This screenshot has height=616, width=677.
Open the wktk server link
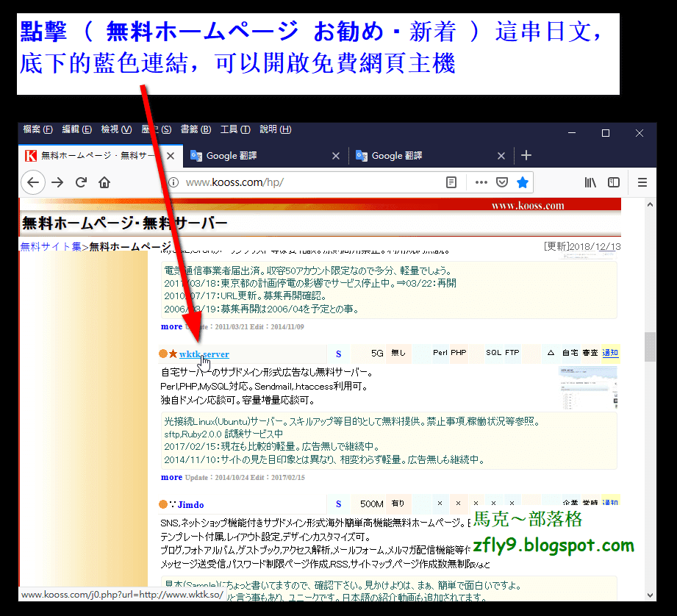coord(204,354)
